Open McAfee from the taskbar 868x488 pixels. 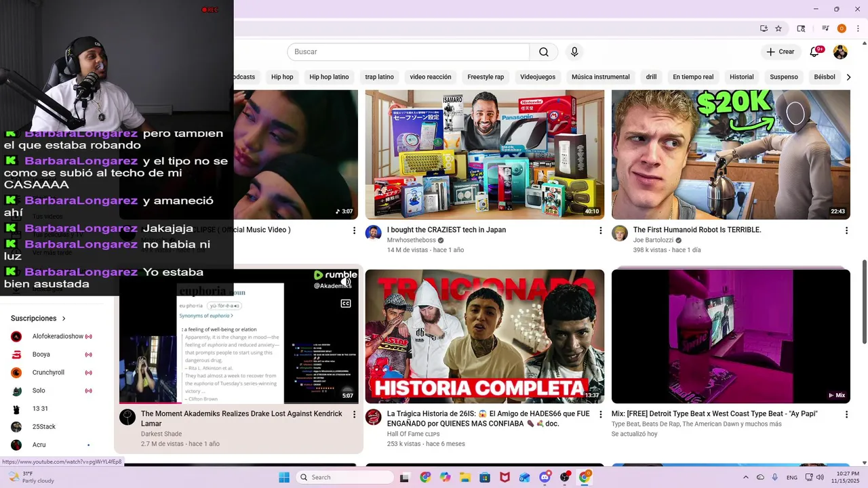pos(505,477)
